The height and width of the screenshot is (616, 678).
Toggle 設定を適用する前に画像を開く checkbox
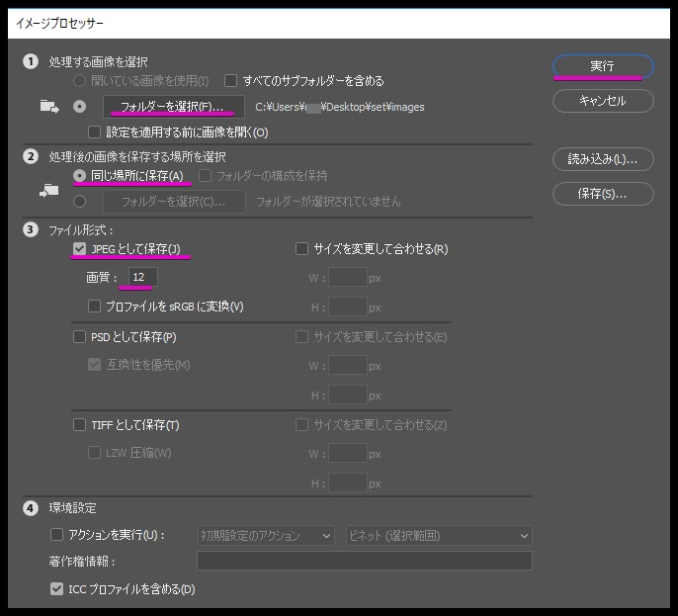point(95,132)
